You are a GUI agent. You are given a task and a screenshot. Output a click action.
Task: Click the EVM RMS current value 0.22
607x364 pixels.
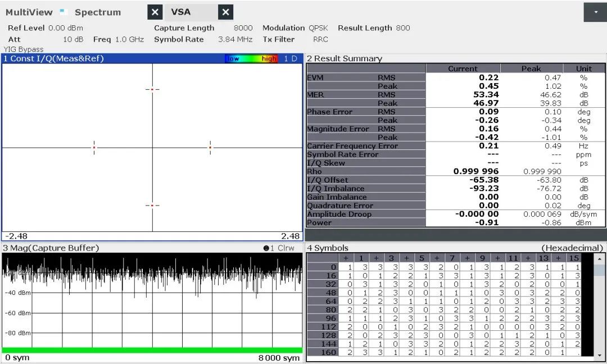click(488, 78)
